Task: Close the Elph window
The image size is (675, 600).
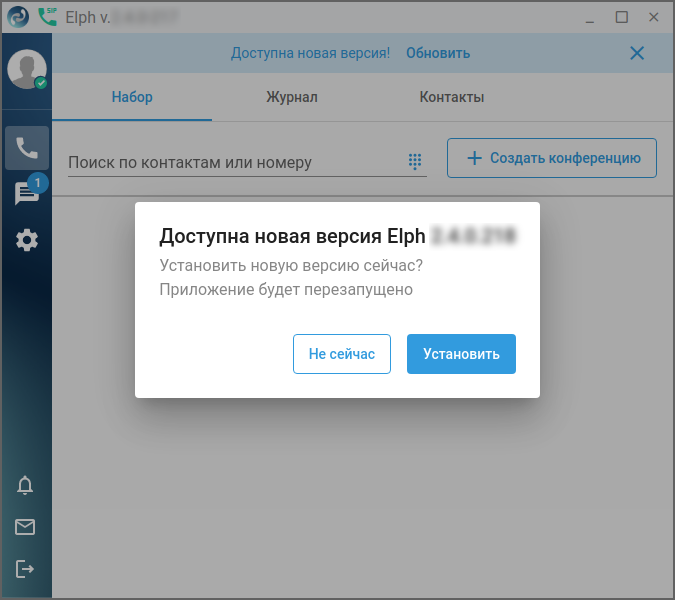Action: (x=653, y=17)
